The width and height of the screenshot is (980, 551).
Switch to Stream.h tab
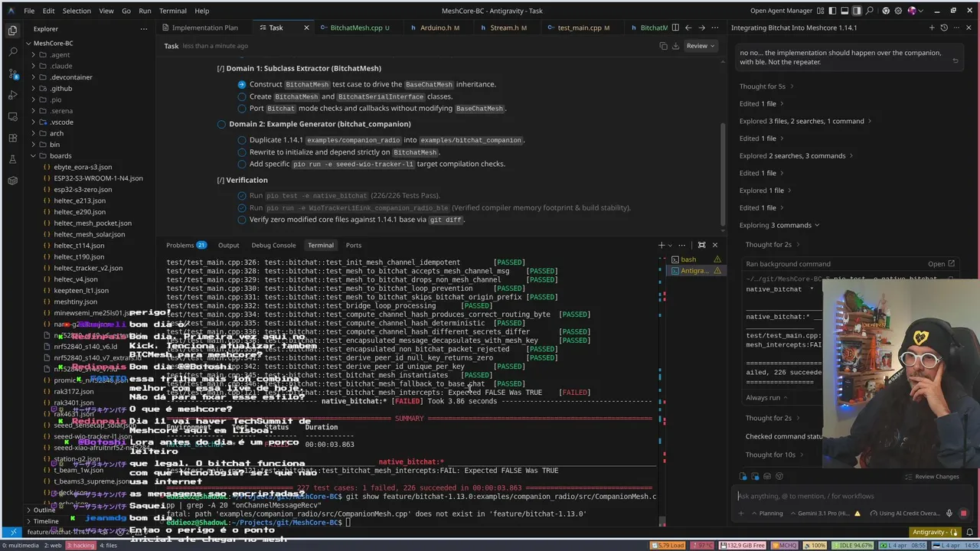coord(508,28)
